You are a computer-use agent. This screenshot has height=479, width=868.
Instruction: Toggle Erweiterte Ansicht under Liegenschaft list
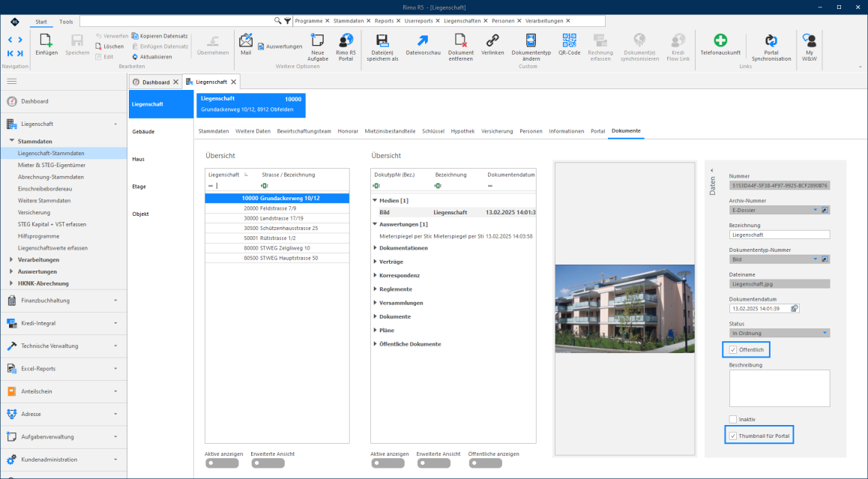268,463
